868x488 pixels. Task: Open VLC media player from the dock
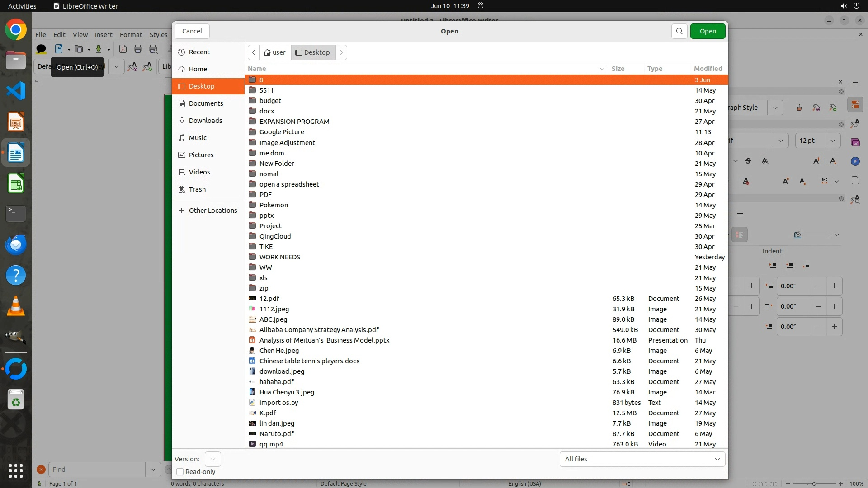[x=16, y=306]
